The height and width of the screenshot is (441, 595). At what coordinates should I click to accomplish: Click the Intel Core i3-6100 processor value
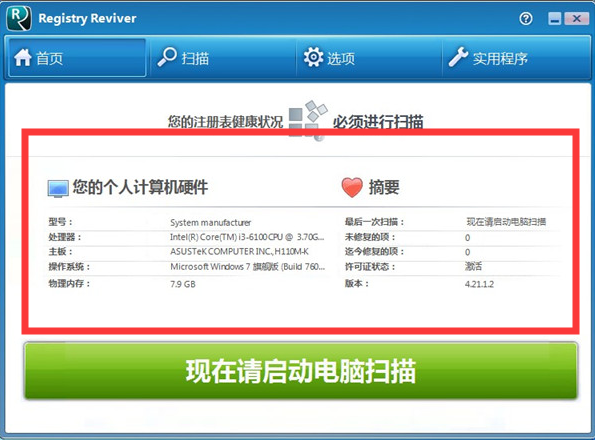pyautogui.click(x=247, y=237)
